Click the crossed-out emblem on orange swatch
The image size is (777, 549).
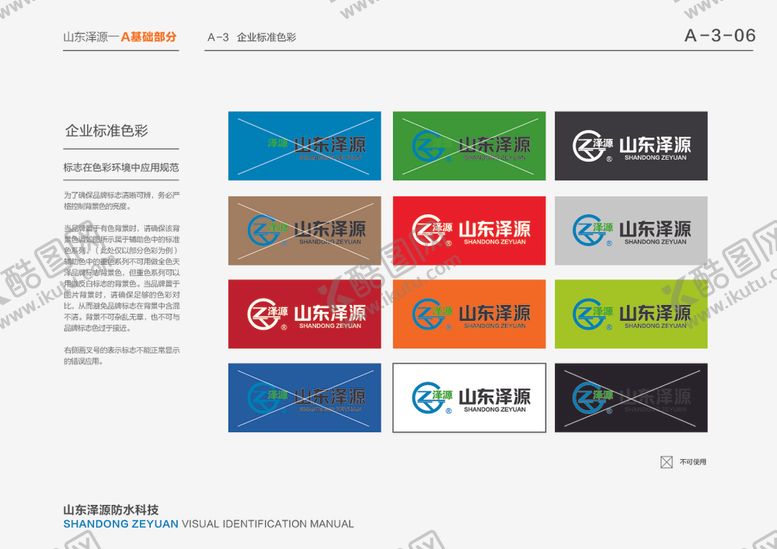(425, 314)
